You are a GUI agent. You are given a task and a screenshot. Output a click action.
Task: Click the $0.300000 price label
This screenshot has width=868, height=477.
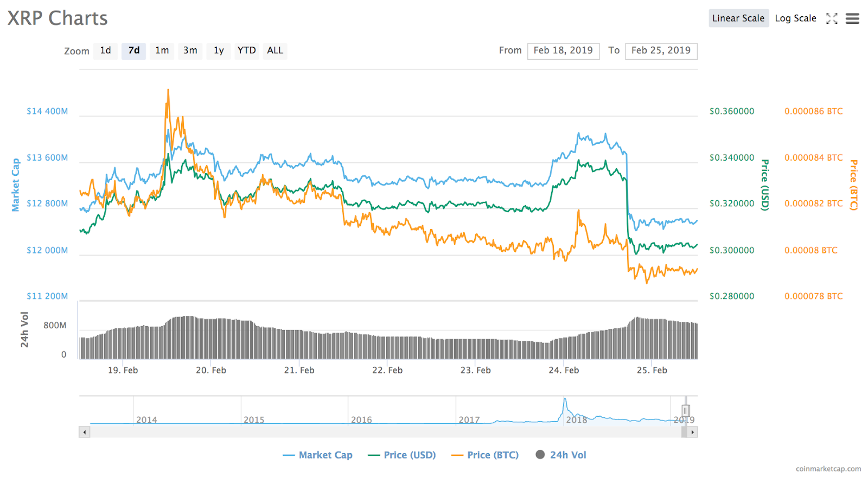[x=732, y=250]
